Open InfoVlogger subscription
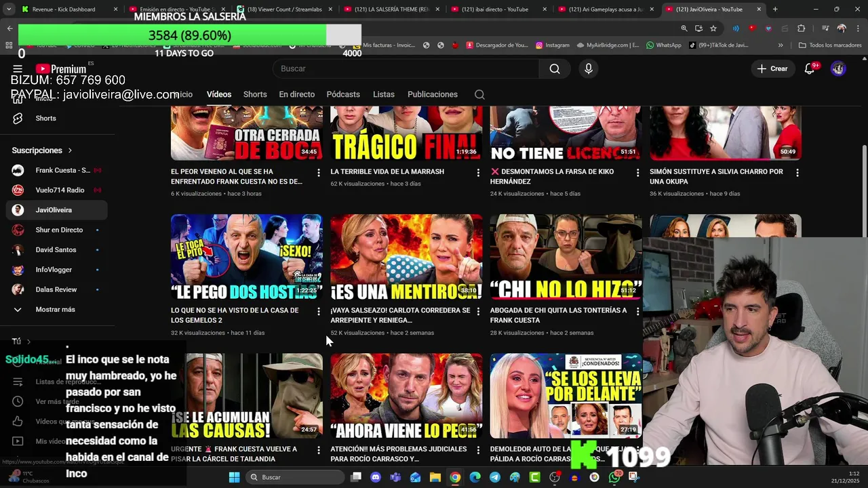The image size is (868, 488). (57, 270)
